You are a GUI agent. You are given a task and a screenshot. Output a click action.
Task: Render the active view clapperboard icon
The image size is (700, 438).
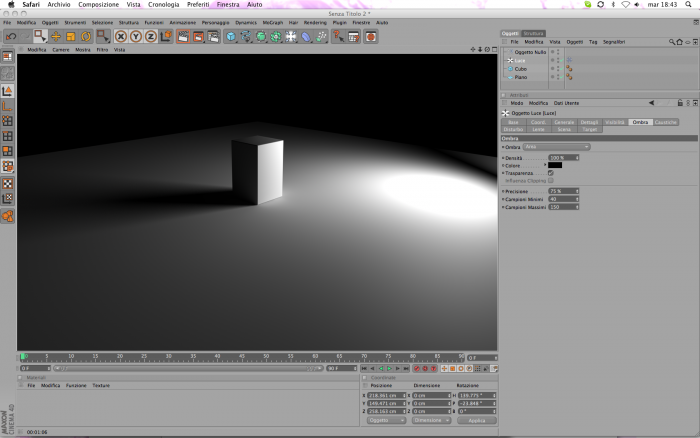click(183, 37)
